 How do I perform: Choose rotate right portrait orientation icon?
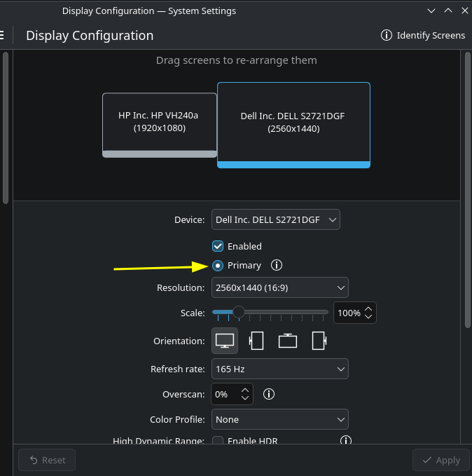(x=319, y=341)
